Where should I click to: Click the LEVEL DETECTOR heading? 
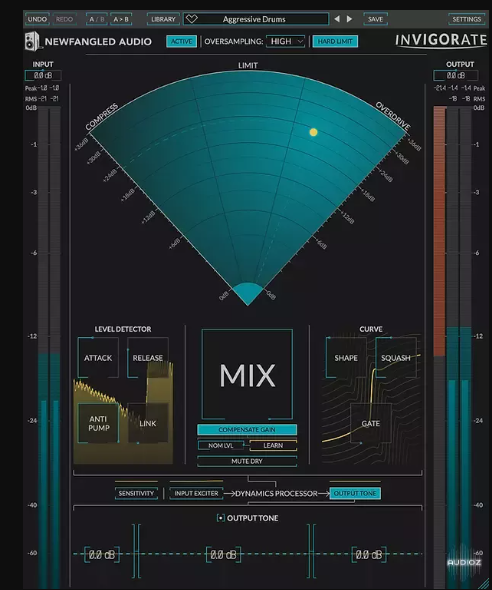(x=123, y=329)
